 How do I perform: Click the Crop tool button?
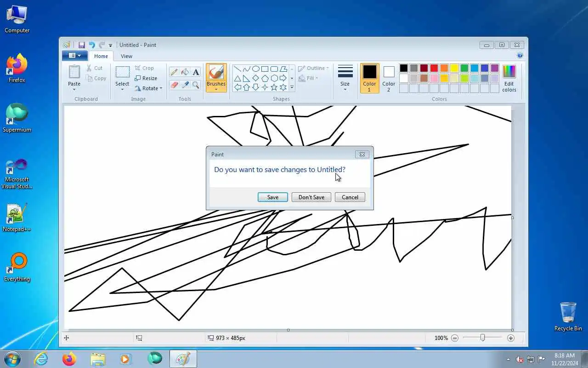click(144, 68)
